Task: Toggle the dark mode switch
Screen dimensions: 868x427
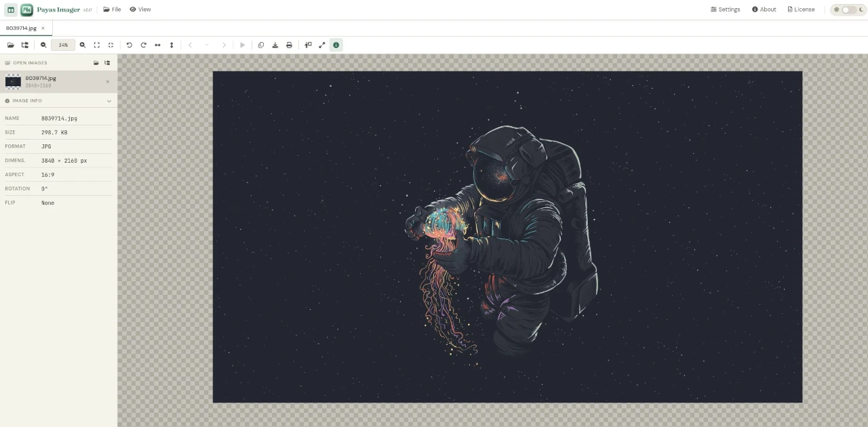Action: pyautogui.click(x=848, y=9)
